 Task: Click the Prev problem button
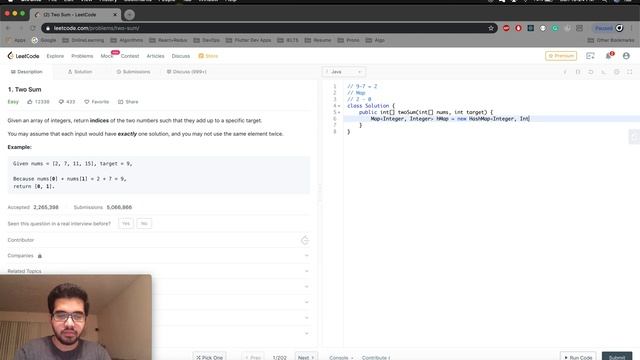[253, 357]
